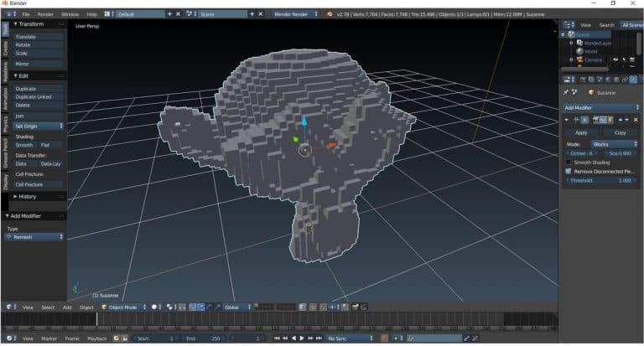Click the Apply button for the modifier
The height and width of the screenshot is (346, 644).
pos(581,132)
